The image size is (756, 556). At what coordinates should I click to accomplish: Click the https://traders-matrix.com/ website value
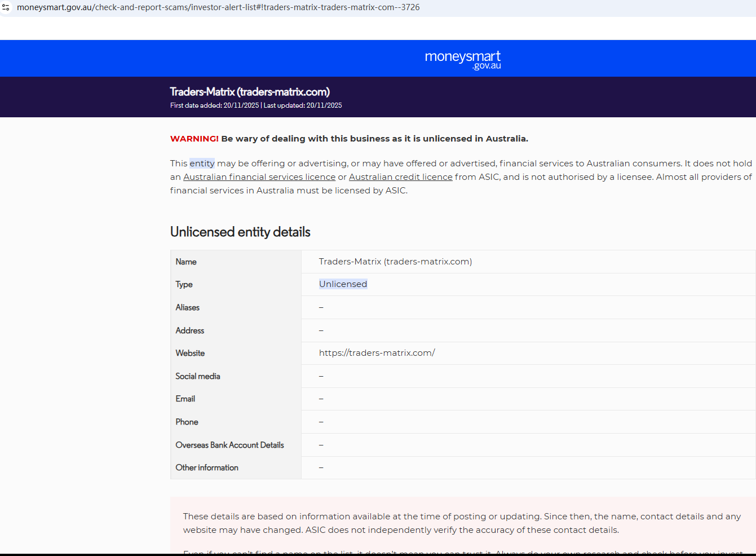click(x=377, y=353)
